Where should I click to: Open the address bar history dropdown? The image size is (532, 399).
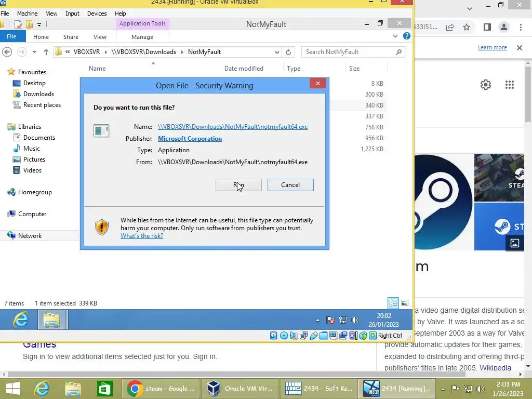277,52
